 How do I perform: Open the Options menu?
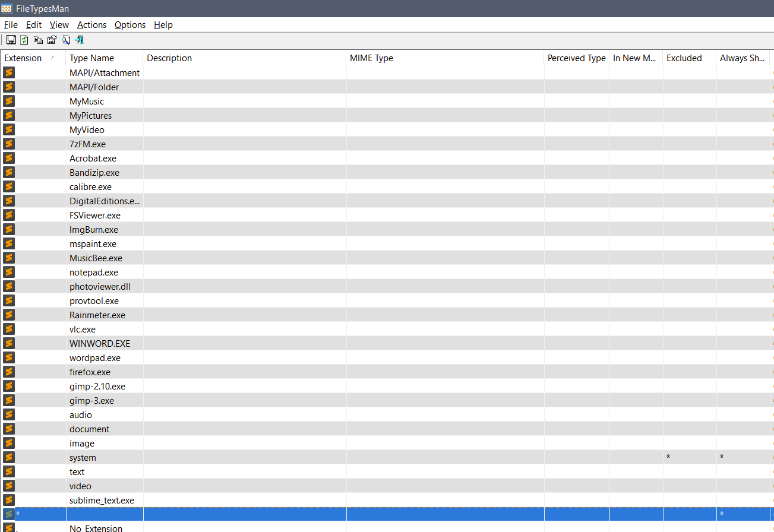pos(130,25)
